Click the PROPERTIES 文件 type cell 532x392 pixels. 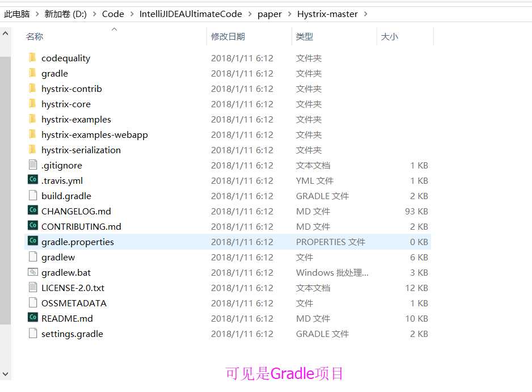[331, 242]
